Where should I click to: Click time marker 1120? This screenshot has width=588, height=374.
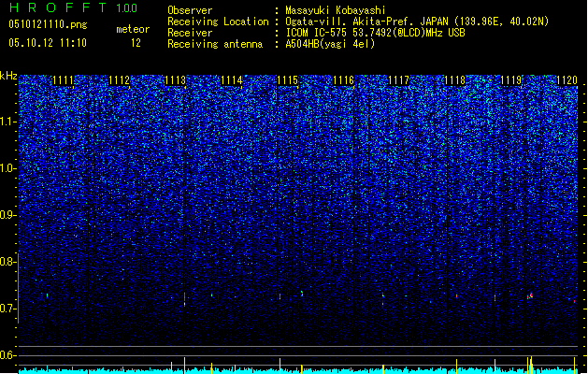tap(566, 80)
